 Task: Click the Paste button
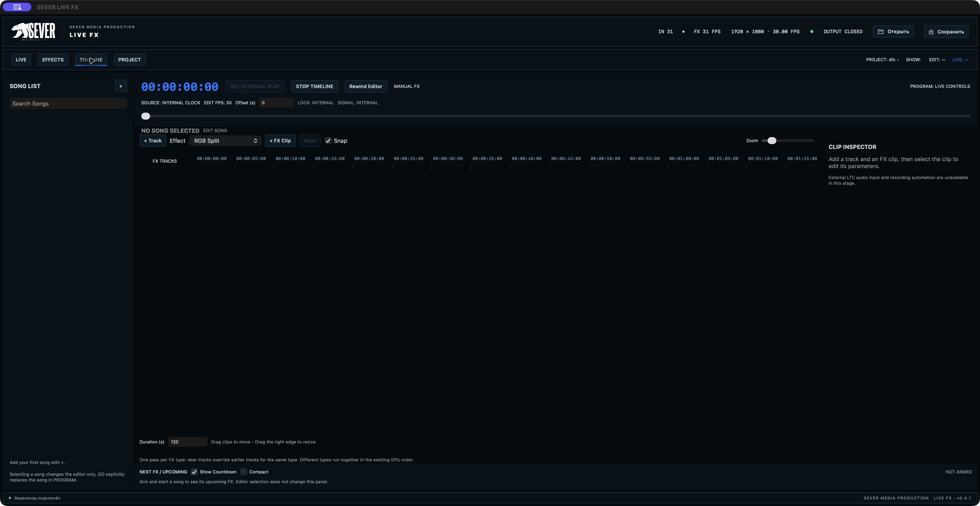(x=310, y=141)
